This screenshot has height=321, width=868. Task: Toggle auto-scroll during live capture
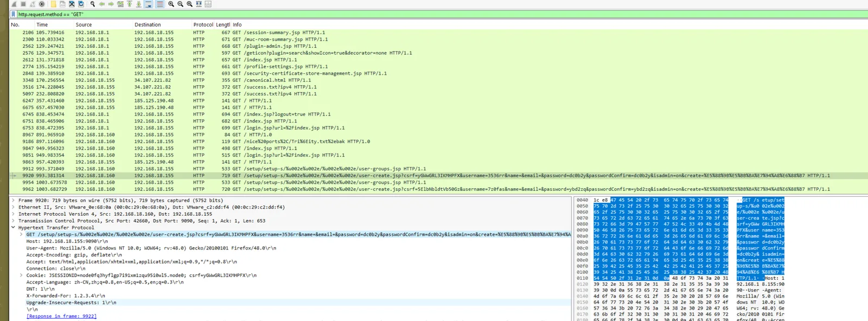(x=149, y=4)
